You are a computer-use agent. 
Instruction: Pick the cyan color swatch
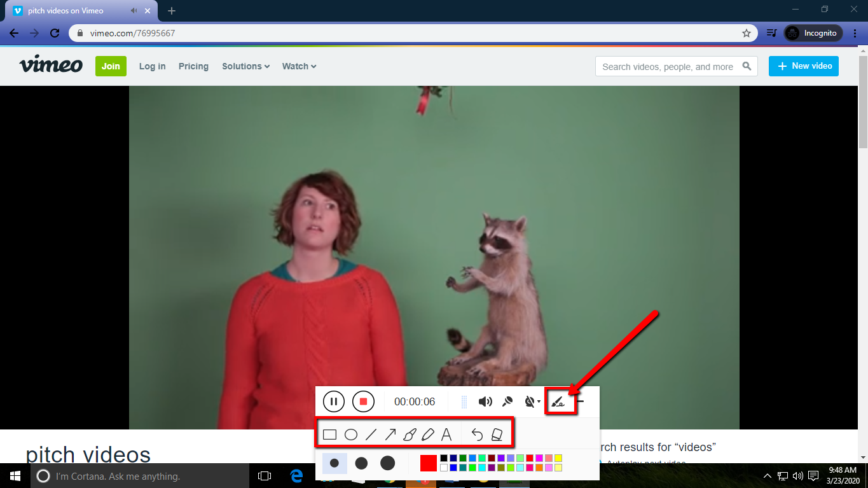tap(482, 468)
